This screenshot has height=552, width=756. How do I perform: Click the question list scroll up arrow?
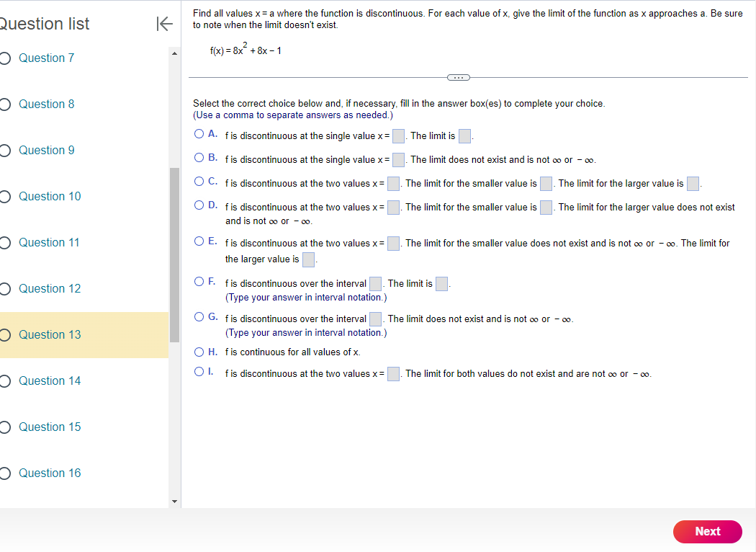[x=174, y=53]
